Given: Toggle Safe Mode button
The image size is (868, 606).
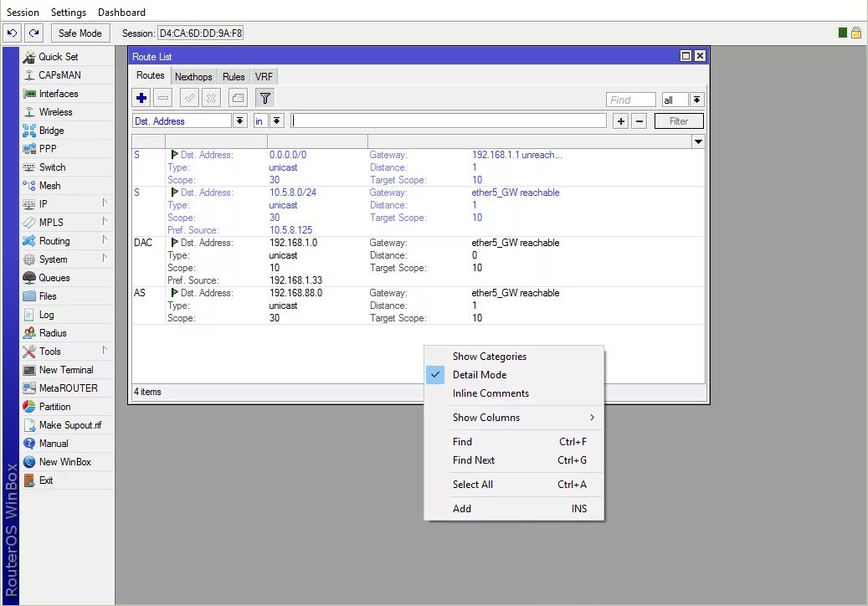Looking at the screenshot, I should [80, 33].
